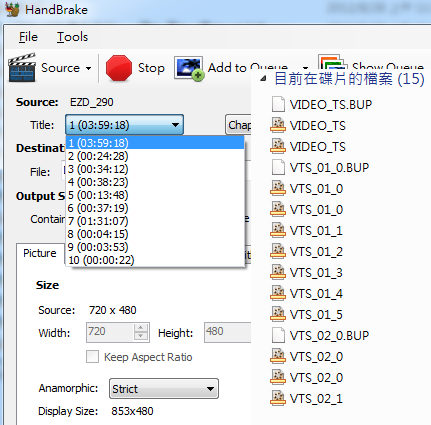Click the VTS_02_0.BUP file icon
431x425 pixels.
(x=278, y=335)
